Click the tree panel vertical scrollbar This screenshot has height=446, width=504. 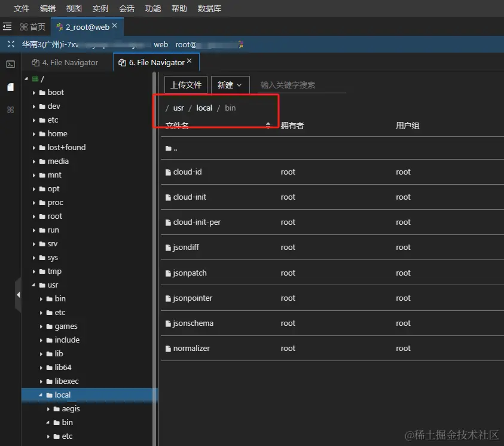[x=154, y=259]
